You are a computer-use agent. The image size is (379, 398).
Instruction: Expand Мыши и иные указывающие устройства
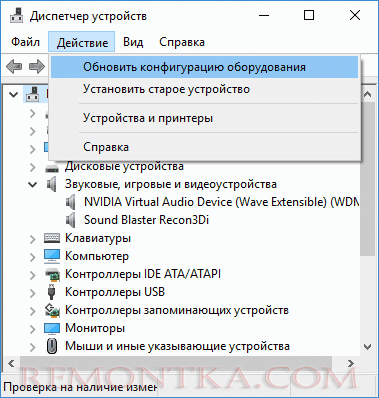coord(33,346)
